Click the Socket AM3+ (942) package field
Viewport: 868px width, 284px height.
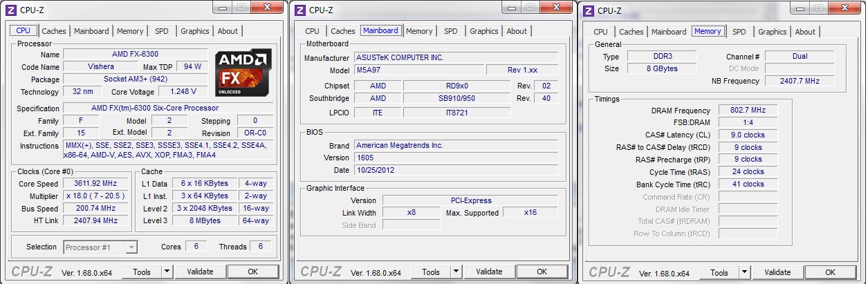point(136,79)
